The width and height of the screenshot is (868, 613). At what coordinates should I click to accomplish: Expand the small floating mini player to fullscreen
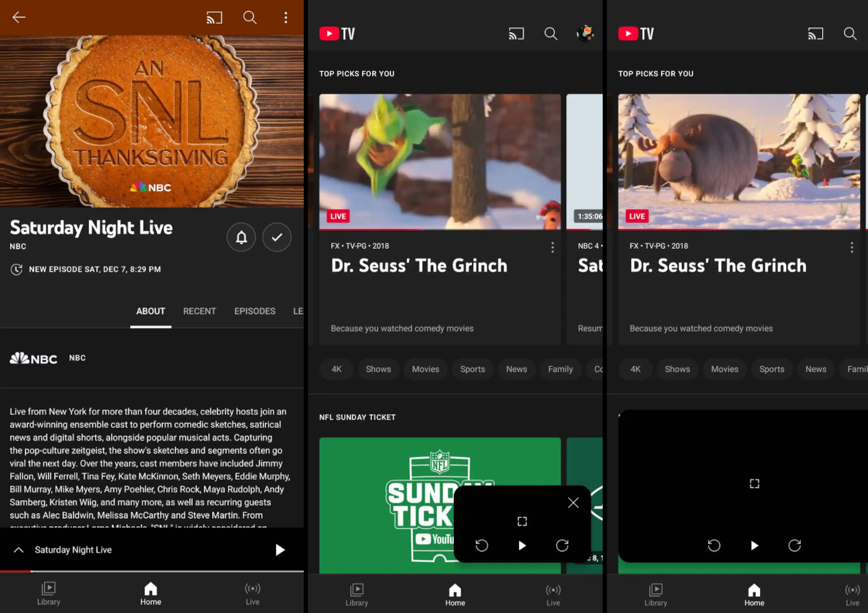click(x=522, y=521)
